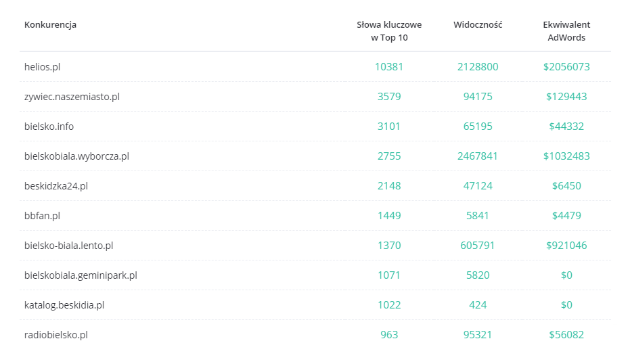Click Ekwiwalent AdWords column header
The image size is (628, 364).
566,31
